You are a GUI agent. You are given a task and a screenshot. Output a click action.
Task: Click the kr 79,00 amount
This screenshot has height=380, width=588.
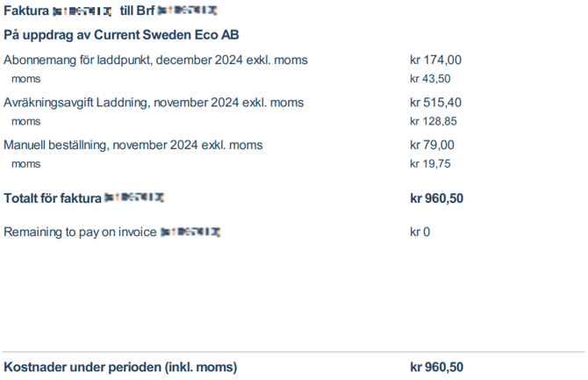click(432, 145)
